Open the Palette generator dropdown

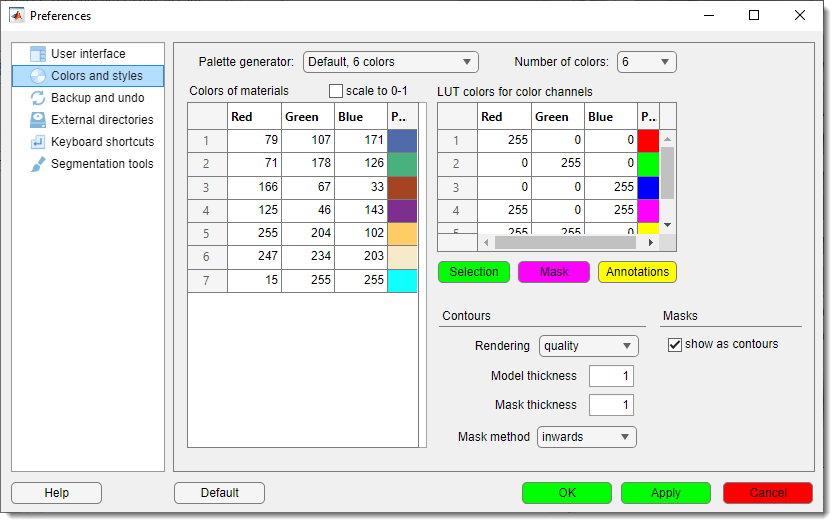tap(390, 62)
